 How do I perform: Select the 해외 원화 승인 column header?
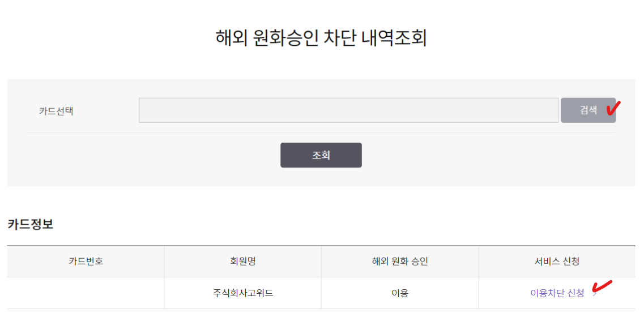pyautogui.click(x=399, y=261)
